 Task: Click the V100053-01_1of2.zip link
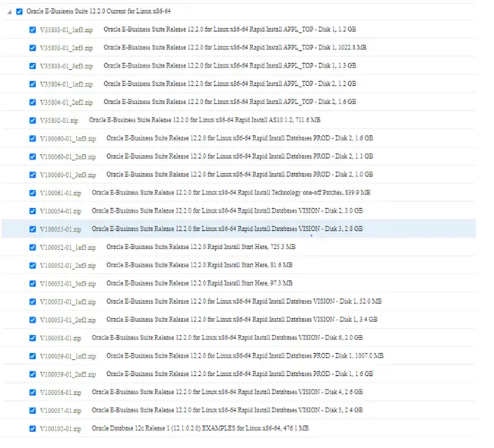pos(68,302)
